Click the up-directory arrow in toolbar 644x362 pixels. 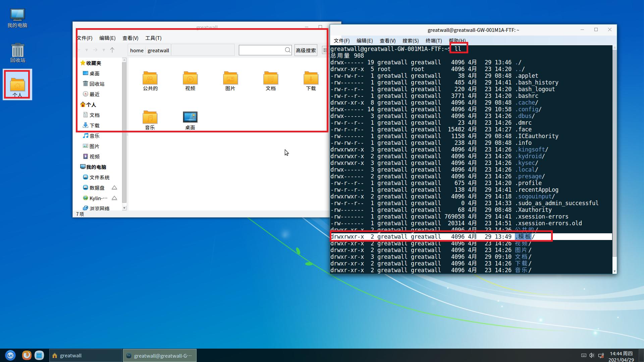point(112,50)
